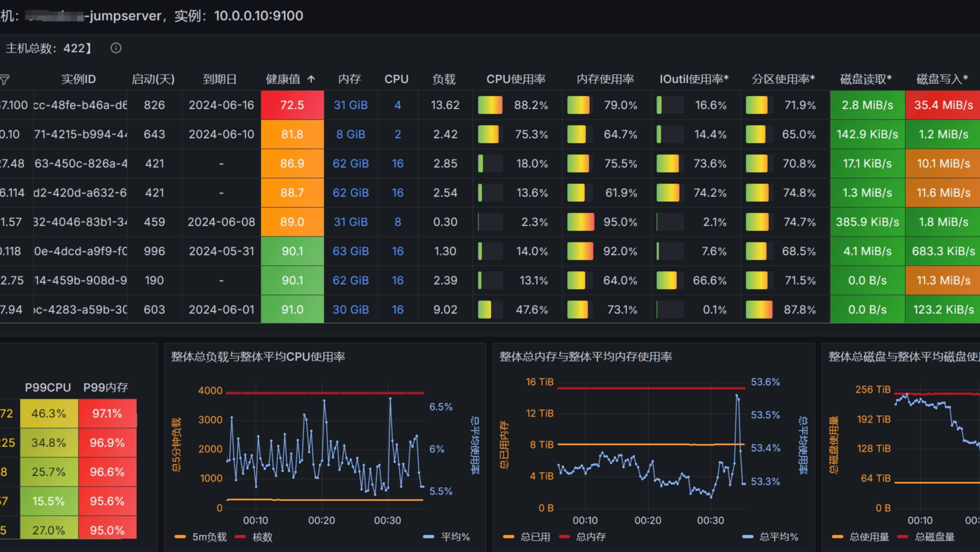Click the 87.8% partition usage gauge bar
Screen dimensions: 980x552
(759, 310)
